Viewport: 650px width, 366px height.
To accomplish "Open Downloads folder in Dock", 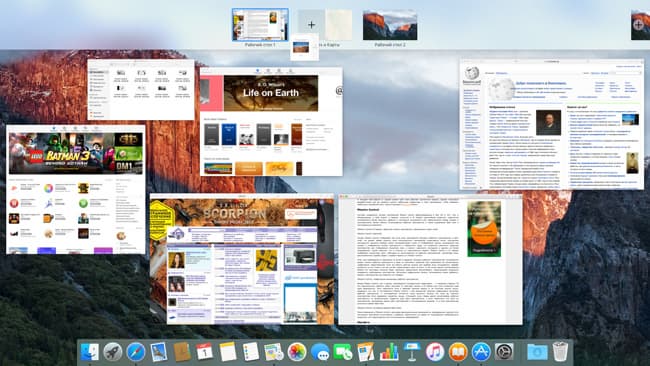I will pyautogui.click(x=537, y=352).
